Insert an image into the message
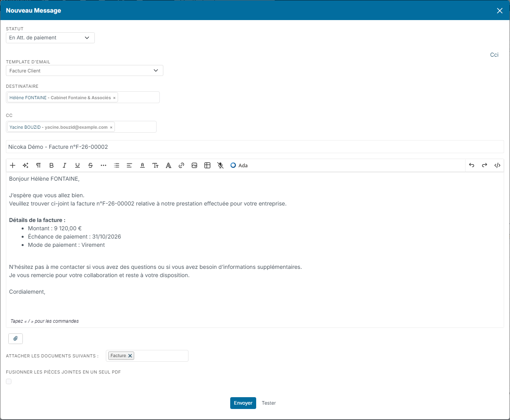This screenshot has width=510, height=420. coord(194,165)
